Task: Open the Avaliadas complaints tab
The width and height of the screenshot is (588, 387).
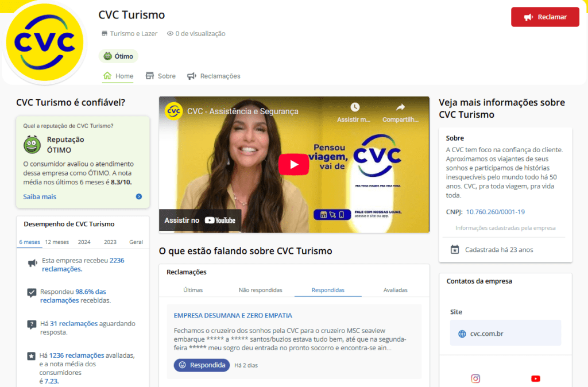Action: click(x=395, y=290)
